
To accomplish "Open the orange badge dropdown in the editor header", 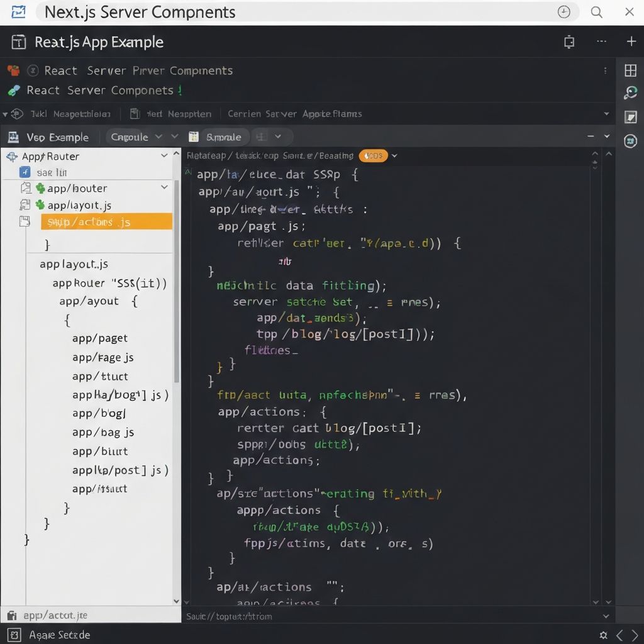I will coord(374,155).
